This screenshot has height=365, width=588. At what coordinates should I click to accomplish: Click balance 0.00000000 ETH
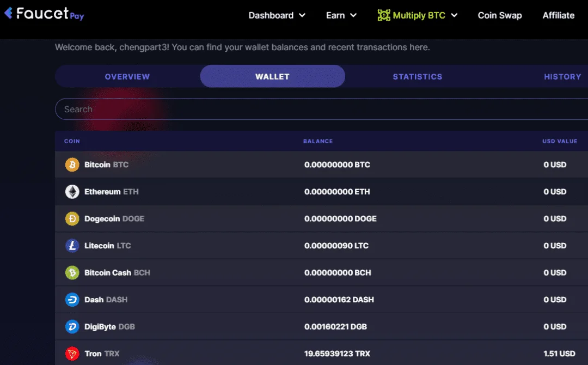click(337, 192)
